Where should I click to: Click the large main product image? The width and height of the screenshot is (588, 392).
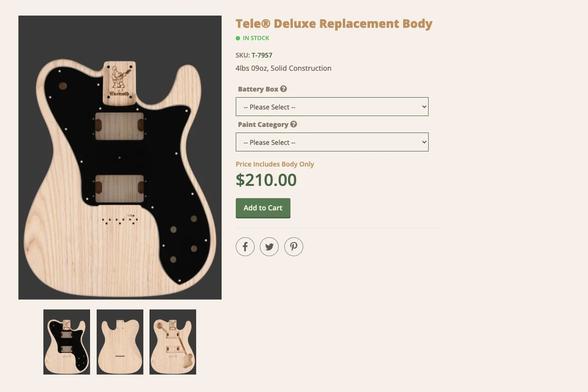pos(120,158)
